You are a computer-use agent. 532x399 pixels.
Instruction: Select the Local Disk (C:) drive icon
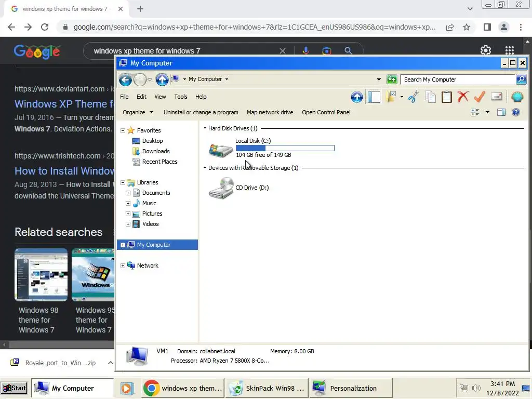[x=220, y=150]
